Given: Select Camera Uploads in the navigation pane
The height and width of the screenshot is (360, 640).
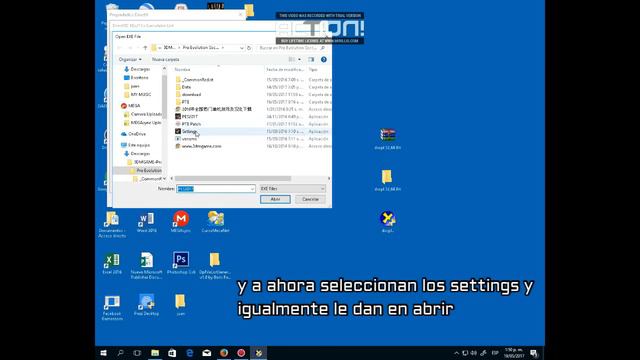Looking at the screenshot, I should pyautogui.click(x=143, y=114).
